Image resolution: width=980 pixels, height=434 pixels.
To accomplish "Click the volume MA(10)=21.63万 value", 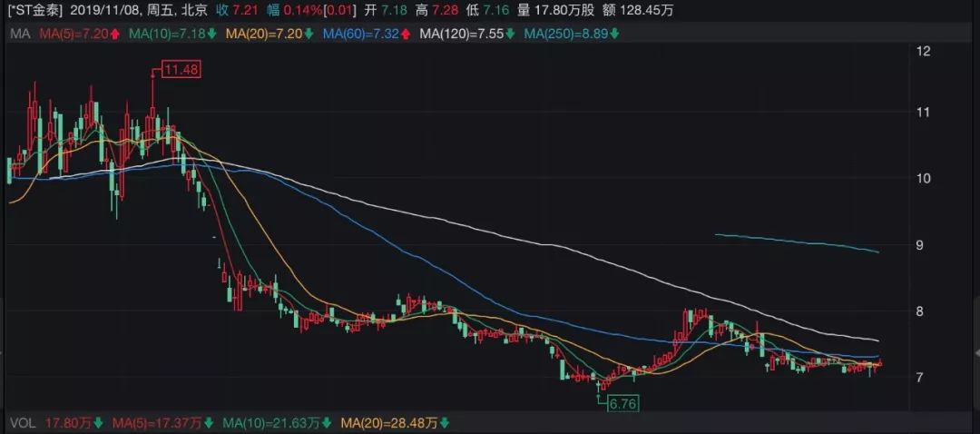I will click(270, 423).
